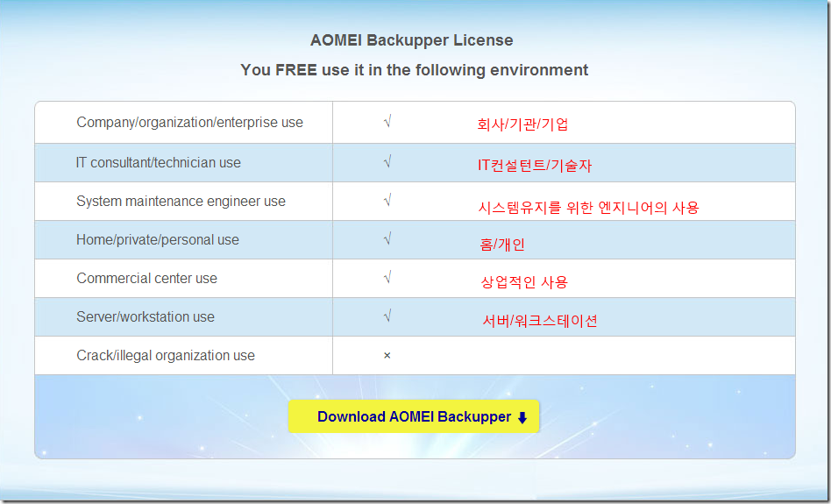The height and width of the screenshot is (504, 831).
Task: Click the down arrow icon on download button
Action: click(x=522, y=417)
